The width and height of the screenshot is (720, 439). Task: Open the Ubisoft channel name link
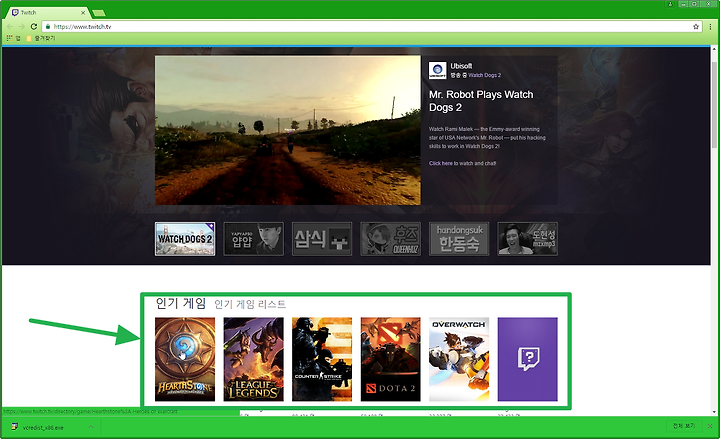pos(461,66)
